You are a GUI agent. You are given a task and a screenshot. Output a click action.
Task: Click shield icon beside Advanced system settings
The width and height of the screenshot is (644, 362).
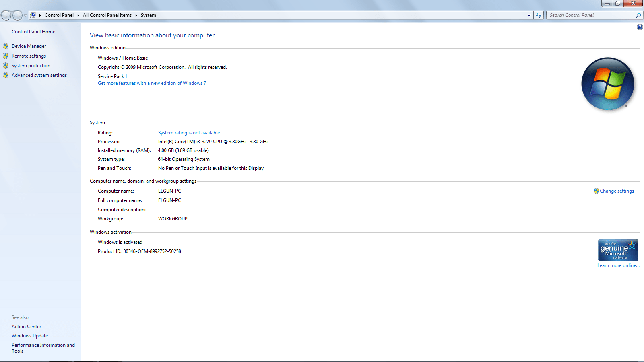point(6,75)
